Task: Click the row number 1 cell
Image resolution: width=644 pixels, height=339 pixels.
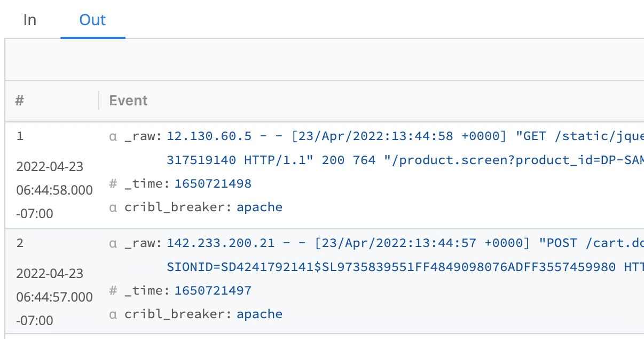Action: click(20, 136)
